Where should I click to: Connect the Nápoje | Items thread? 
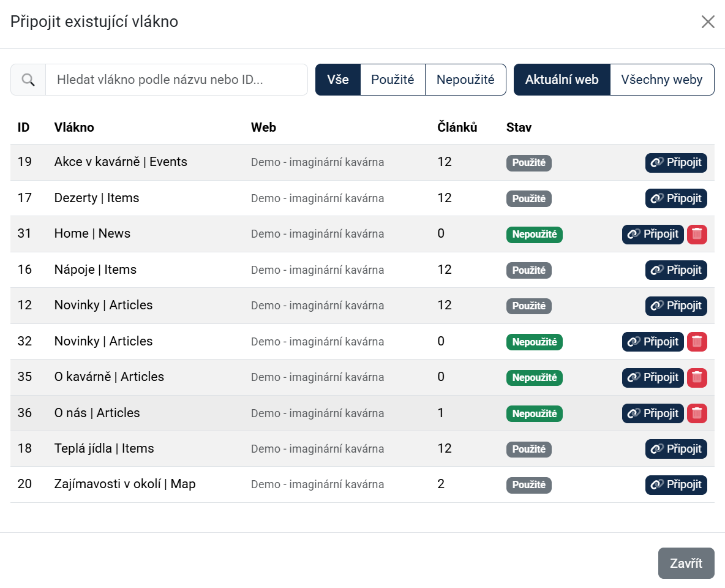[676, 270]
